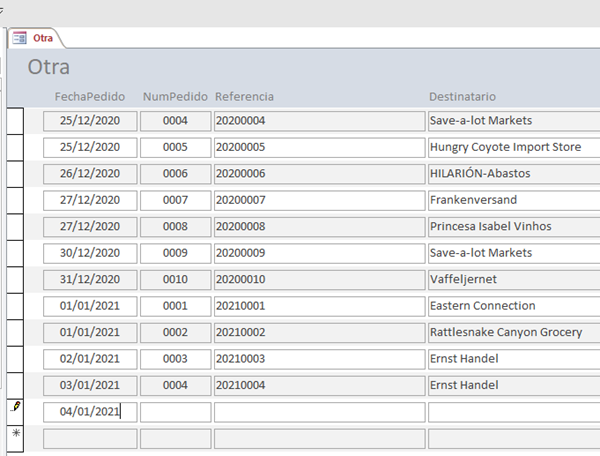The height and width of the screenshot is (456, 600).
Task: Click the Referencia field with 20210003
Action: point(319,358)
